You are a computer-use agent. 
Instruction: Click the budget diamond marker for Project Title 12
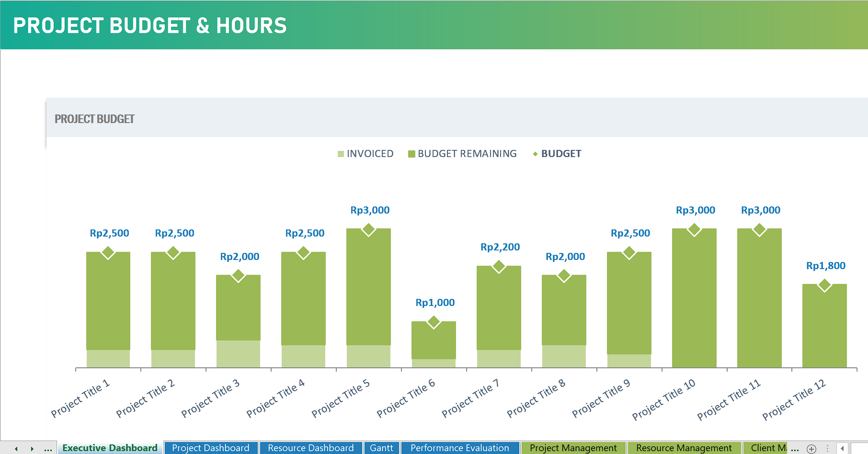824,285
